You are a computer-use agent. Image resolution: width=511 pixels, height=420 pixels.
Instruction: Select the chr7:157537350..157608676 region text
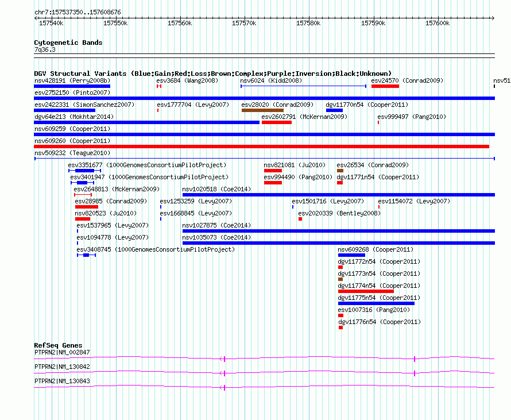tap(78, 13)
